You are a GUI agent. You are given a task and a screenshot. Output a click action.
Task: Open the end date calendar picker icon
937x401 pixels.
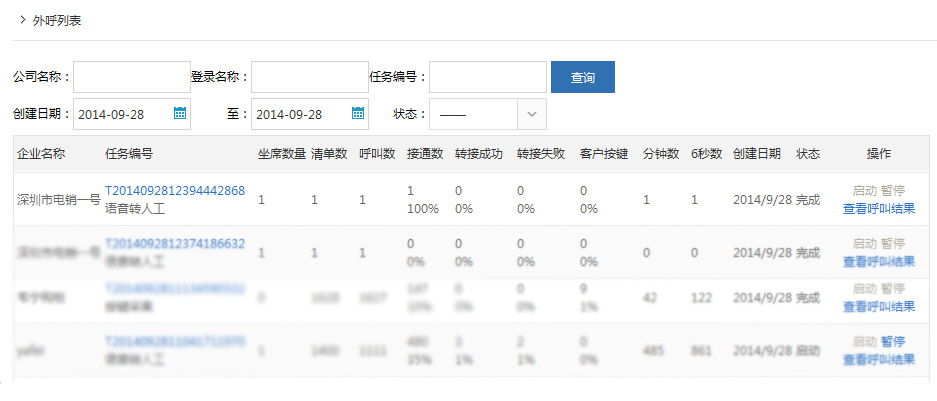tap(358, 113)
